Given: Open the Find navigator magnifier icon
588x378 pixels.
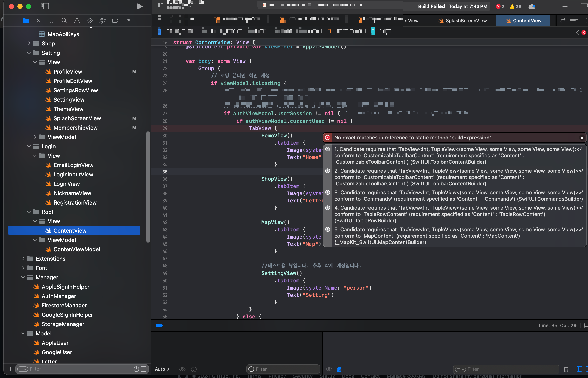Looking at the screenshot, I should [x=64, y=21].
